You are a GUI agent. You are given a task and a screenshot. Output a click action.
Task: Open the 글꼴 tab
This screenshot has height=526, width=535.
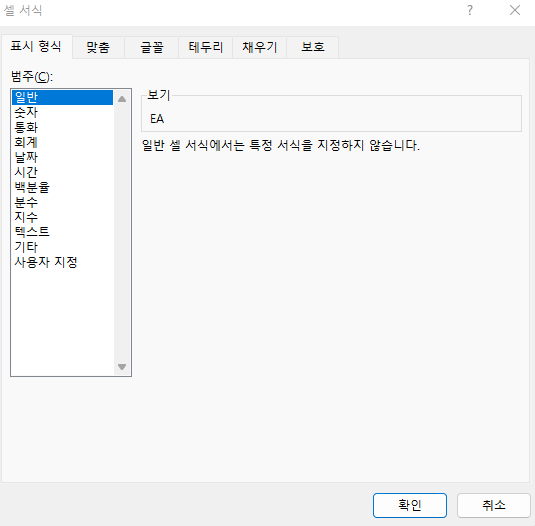tap(151, 47)
